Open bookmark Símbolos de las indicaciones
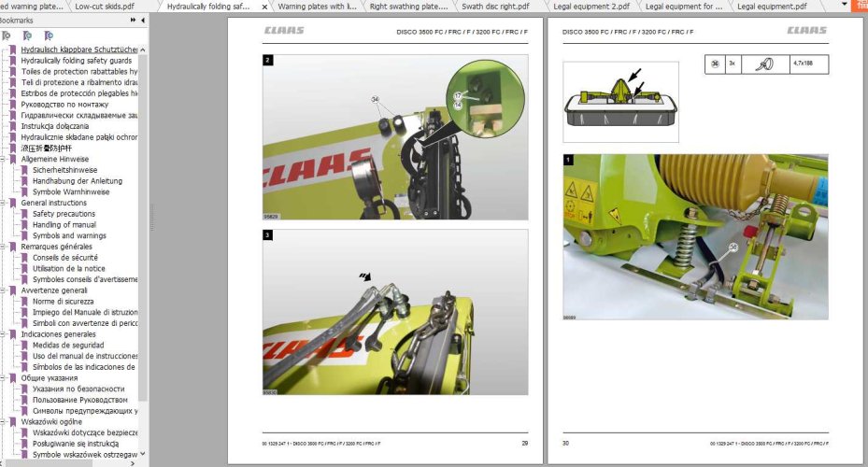Image resolution: width=868 pixels, height=467 pixels. point(83,367)
